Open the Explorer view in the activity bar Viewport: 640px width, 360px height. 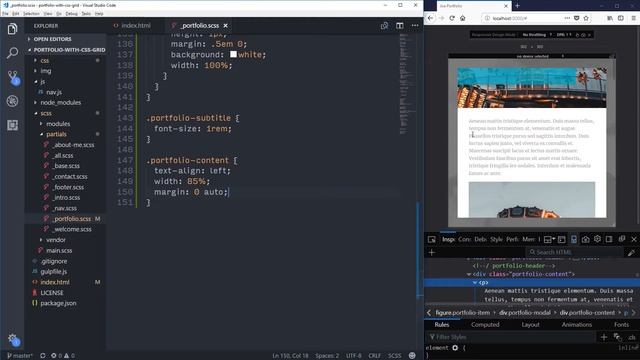pyautogui.click(x=12, y=29)
